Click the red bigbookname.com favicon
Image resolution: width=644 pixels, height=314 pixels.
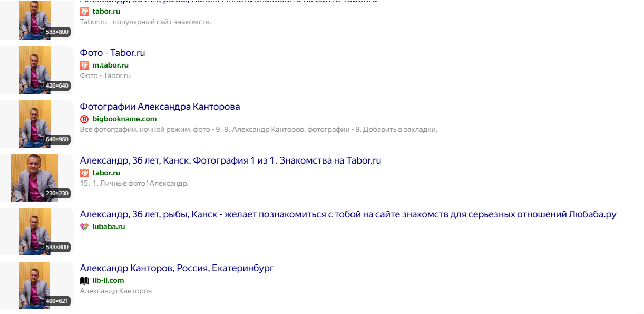click(84, 119)
